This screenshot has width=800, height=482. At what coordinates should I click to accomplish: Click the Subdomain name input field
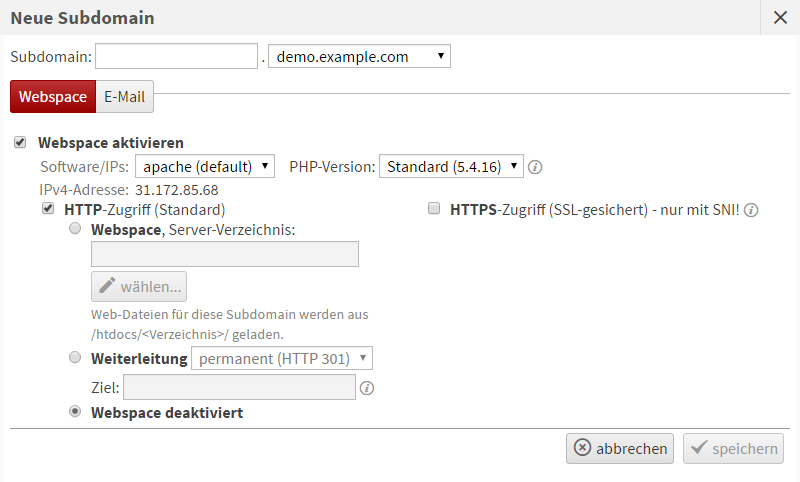[177, 56]
